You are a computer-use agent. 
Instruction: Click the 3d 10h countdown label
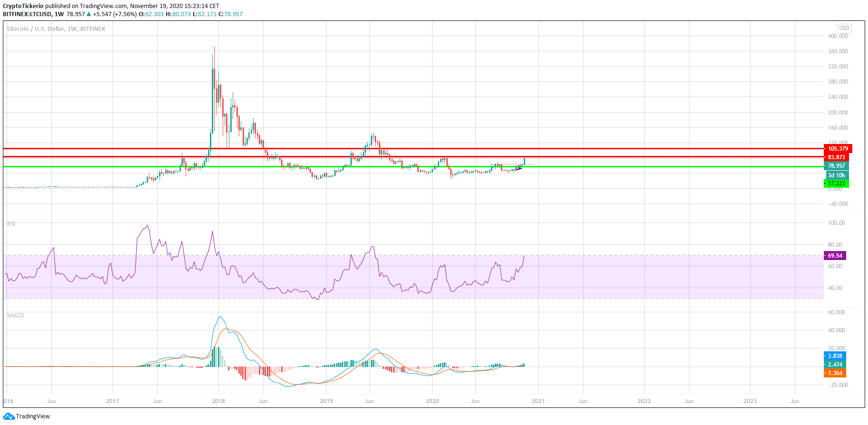click(x=836, y=175)
